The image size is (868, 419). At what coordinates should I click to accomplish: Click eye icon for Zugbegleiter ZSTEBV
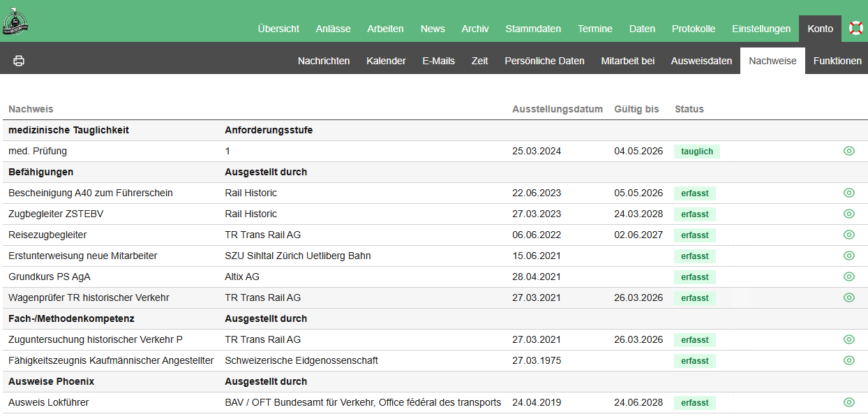pyautogui.click(x=849, y=214)
